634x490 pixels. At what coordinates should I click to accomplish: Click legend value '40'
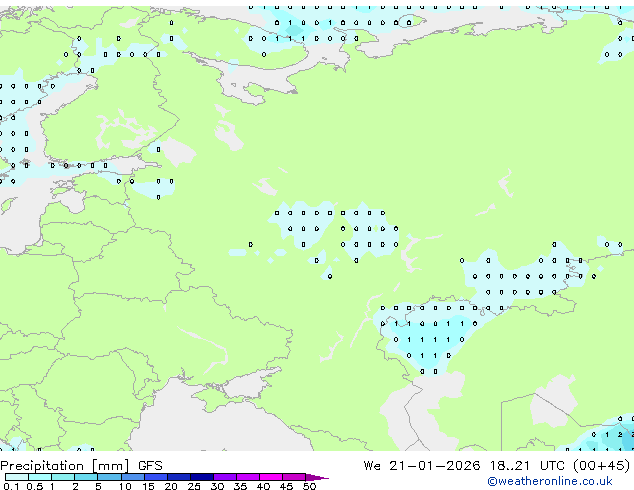[263, 486]
